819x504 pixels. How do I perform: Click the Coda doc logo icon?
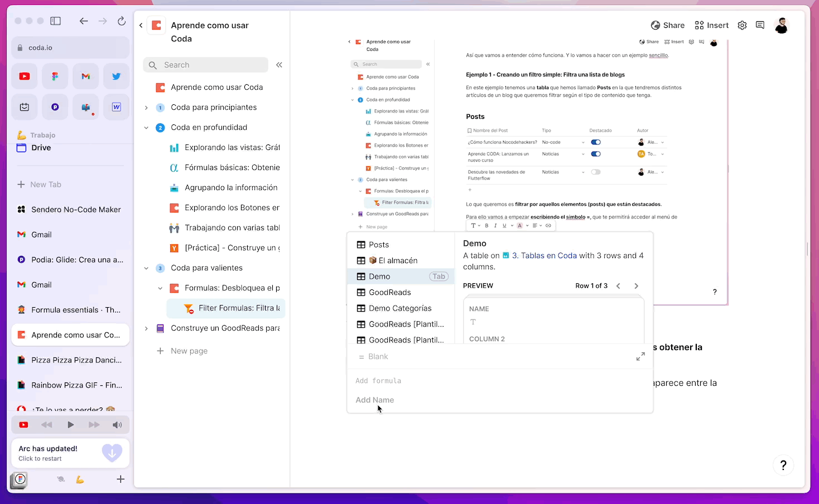click(156, 25)
